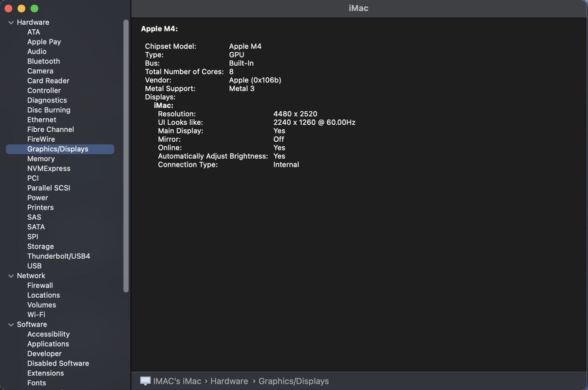
Task: Select USB in the sidebar
Action: coord(35,266)
